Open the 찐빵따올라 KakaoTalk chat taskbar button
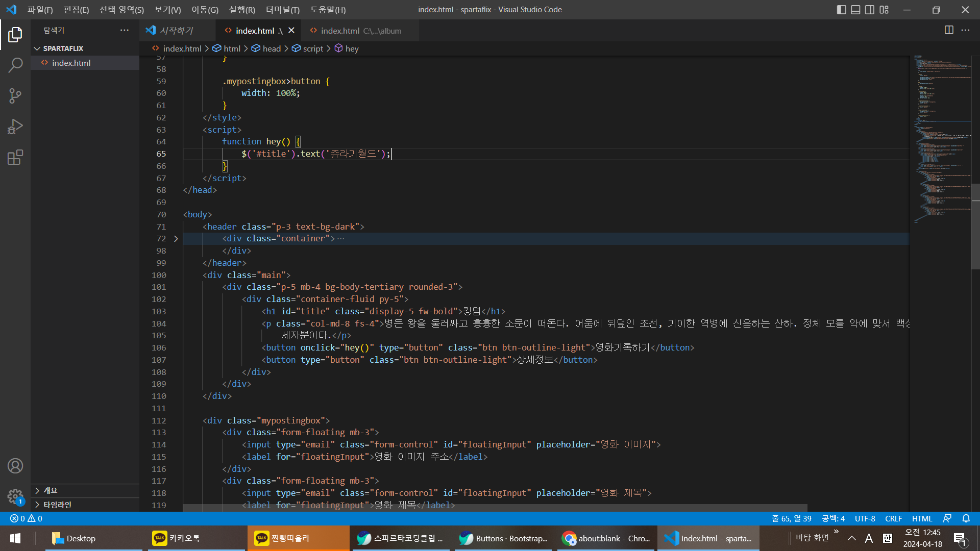The image size is (980, 551). pos(298,538)
